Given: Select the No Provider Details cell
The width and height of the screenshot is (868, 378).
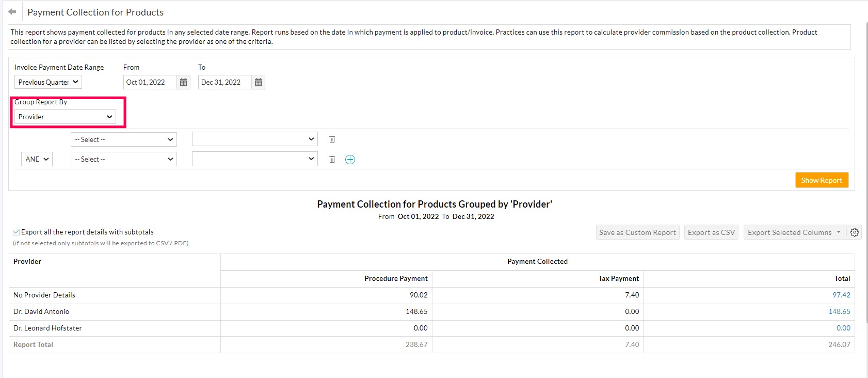Looking at the screenshot, I should pos(115,295).
